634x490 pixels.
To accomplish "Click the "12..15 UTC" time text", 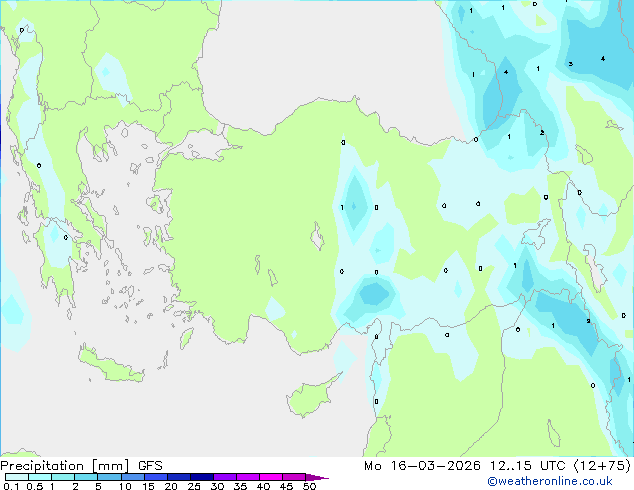I will click(527, 466).
